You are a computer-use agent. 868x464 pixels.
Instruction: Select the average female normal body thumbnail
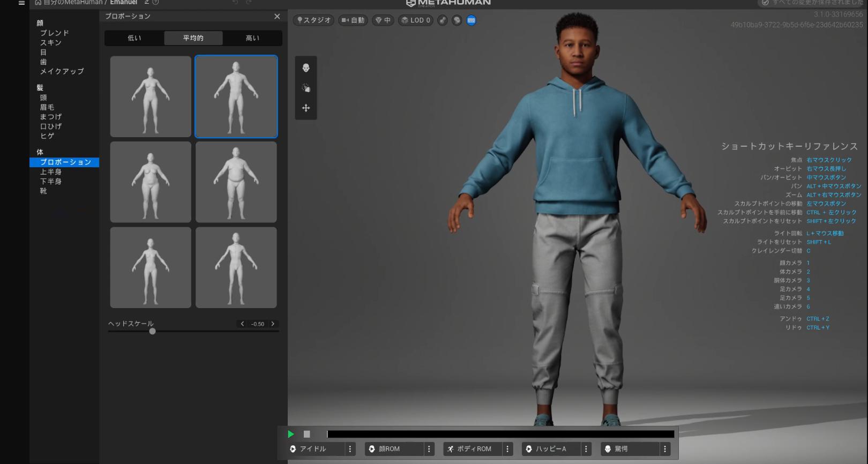151,96
